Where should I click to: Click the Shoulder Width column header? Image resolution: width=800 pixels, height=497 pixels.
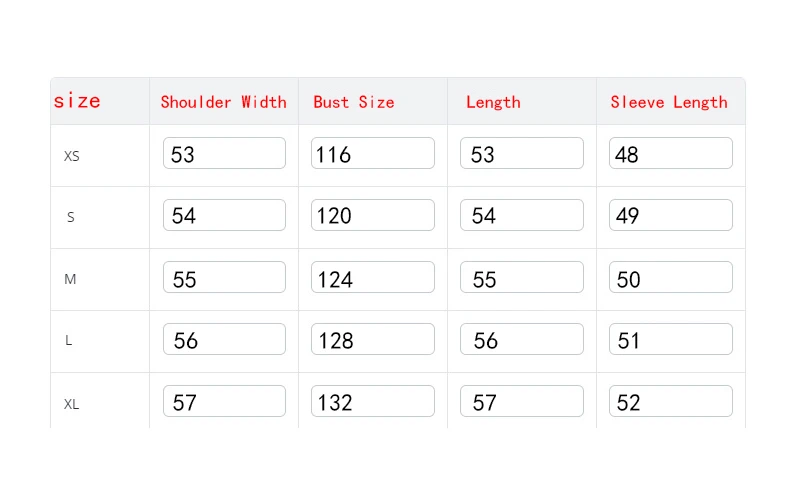pos(223,102)
